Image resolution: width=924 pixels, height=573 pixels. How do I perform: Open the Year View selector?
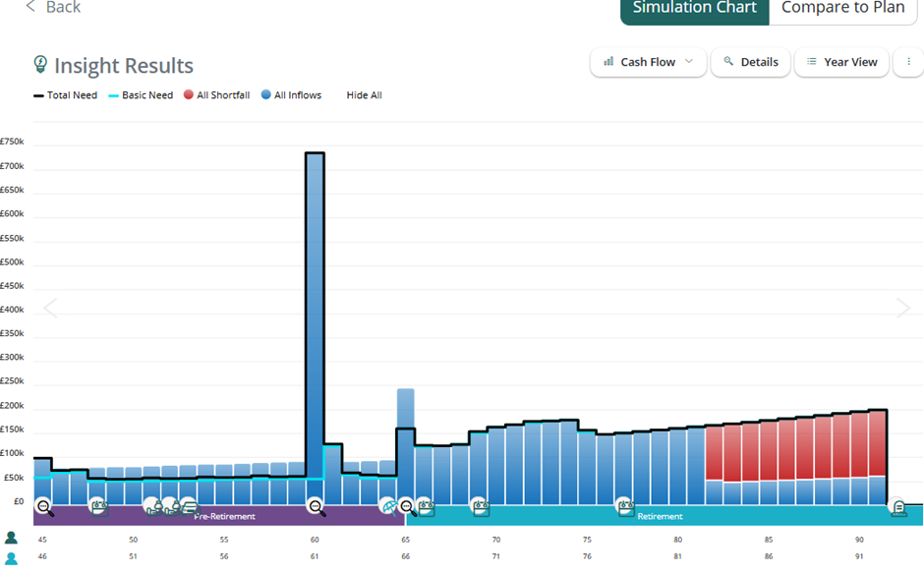[841, 62]
